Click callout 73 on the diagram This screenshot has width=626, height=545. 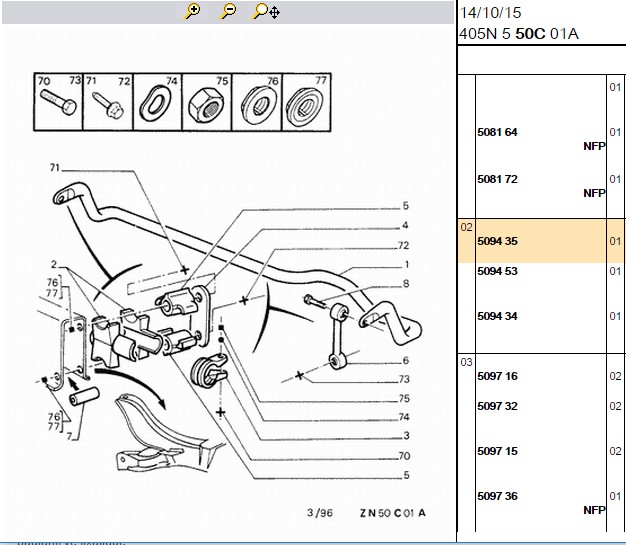404,379
